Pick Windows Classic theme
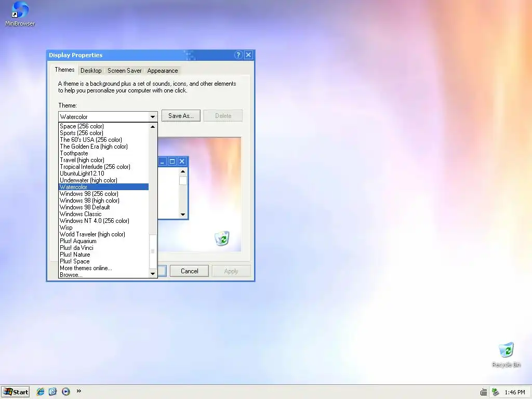Screen dimensions: 532x399 point(104,214)
